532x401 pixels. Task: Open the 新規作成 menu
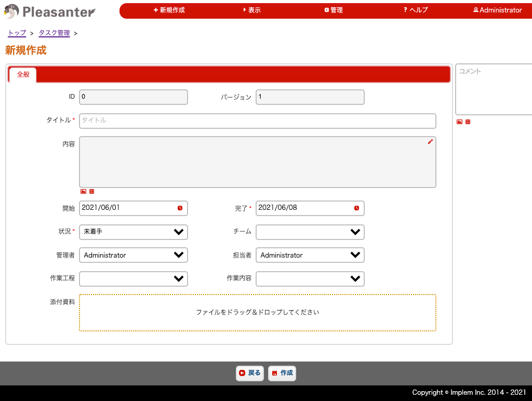[x=169, y=10]
